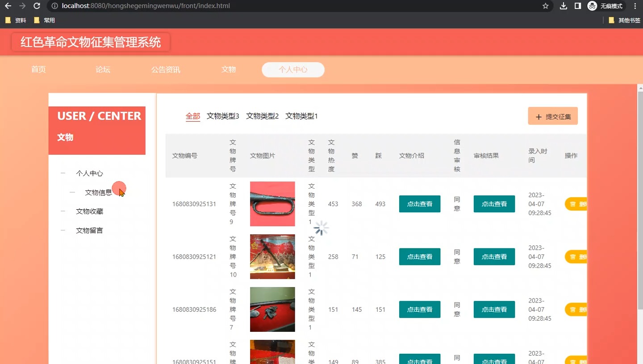View 文物介绍 for item 1680830925131
This screenshot has width=643, height=364.
click(x=420, y=204)
